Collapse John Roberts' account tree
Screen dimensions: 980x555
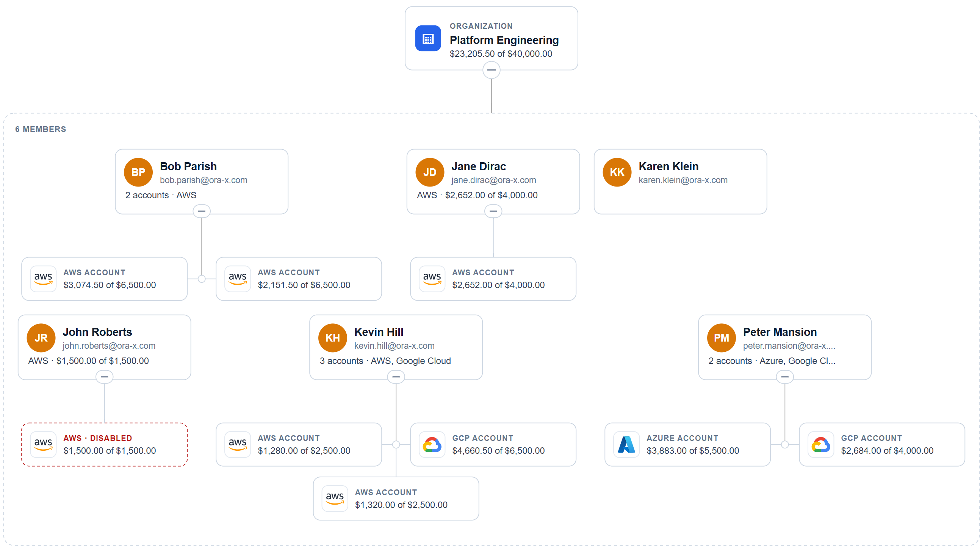pyautogui.click(x=104, y=376)
